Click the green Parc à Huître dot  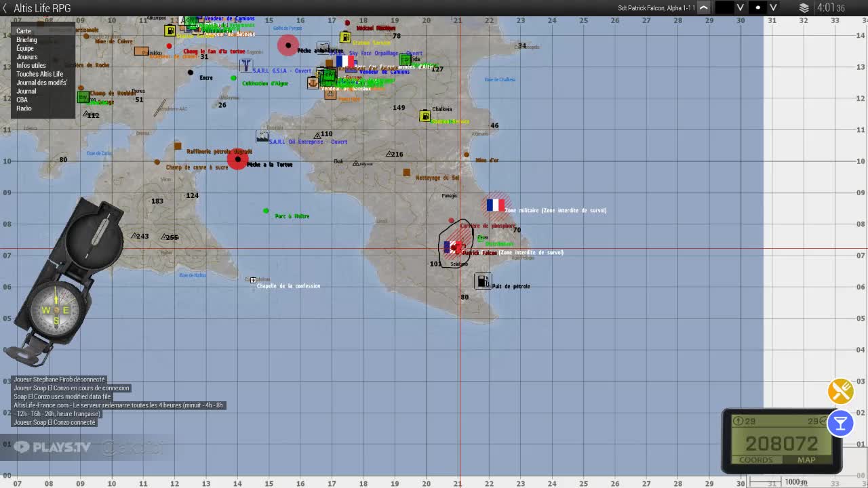266,211
